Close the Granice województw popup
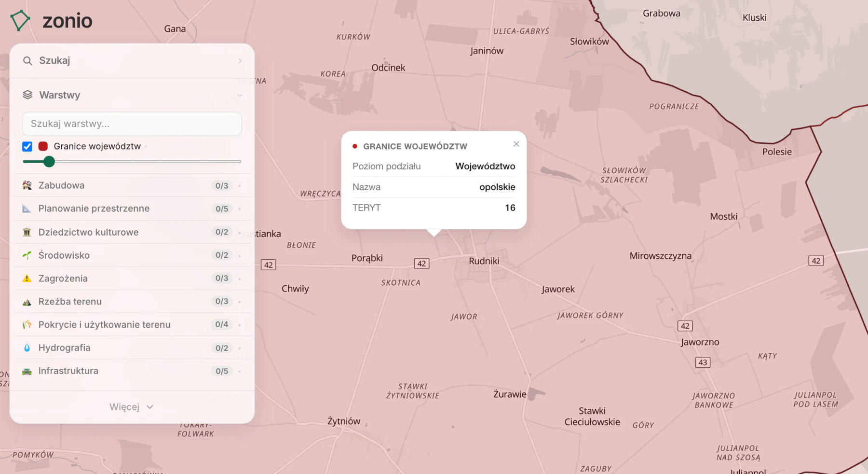 (516, 144)
